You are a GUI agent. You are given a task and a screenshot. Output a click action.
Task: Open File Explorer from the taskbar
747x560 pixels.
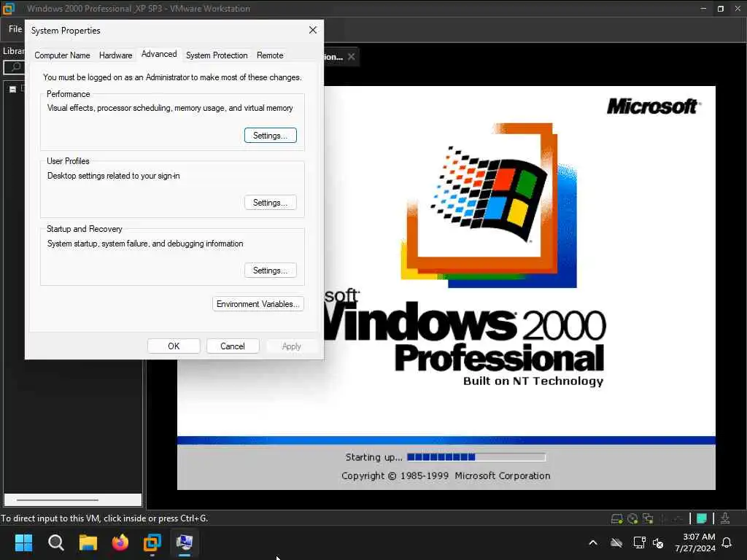click(88, 542)
